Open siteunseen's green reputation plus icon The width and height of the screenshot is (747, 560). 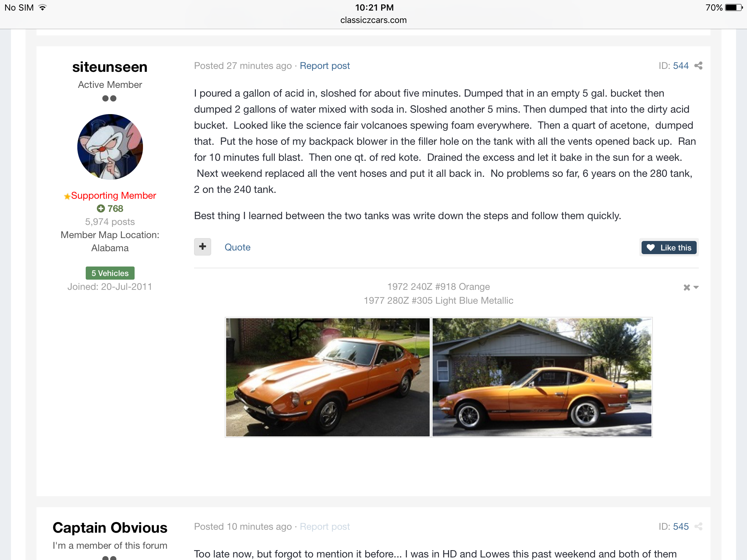tap(101, 209)
